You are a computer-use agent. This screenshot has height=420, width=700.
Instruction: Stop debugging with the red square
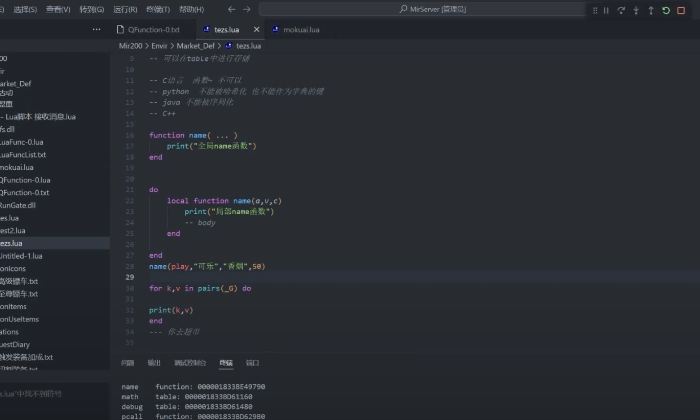pos(682,10)
